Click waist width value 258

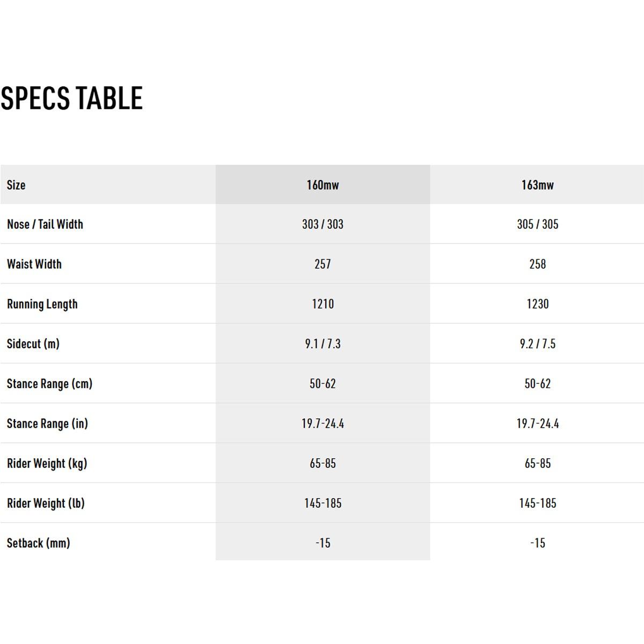pyautogui.click(x=537, y=264)
